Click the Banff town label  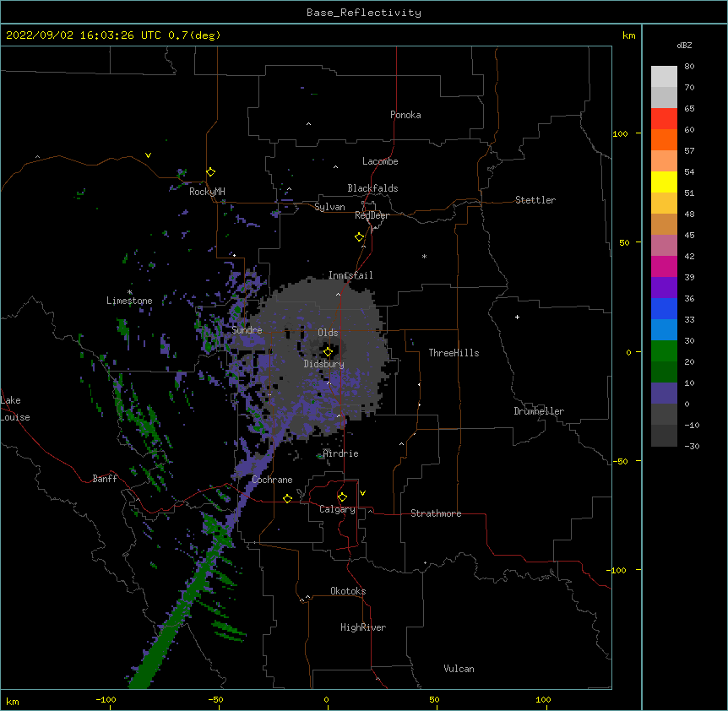(x=105, y=479)
